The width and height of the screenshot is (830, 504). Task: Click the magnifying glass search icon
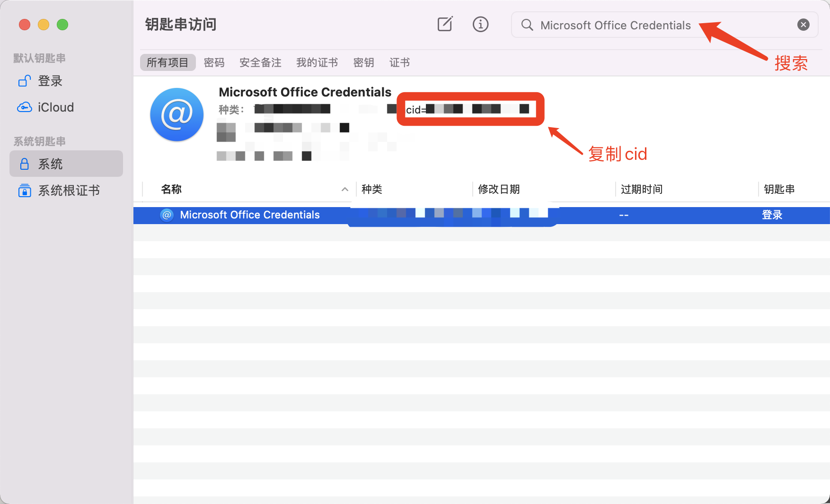[x=527, y=25]
